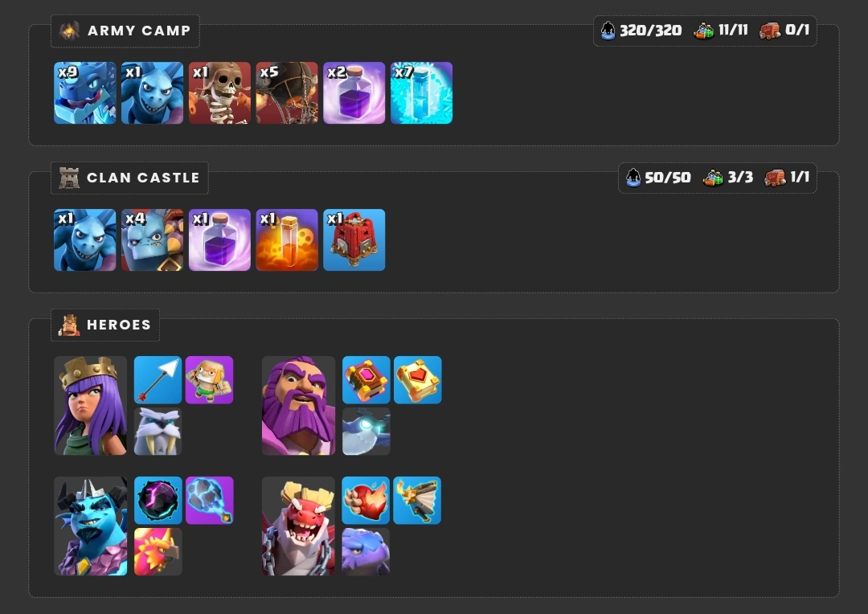Click the 320/320 troop capacity indicator
Viewport: 868px width, 614px height.
click(x=641, y=30)
